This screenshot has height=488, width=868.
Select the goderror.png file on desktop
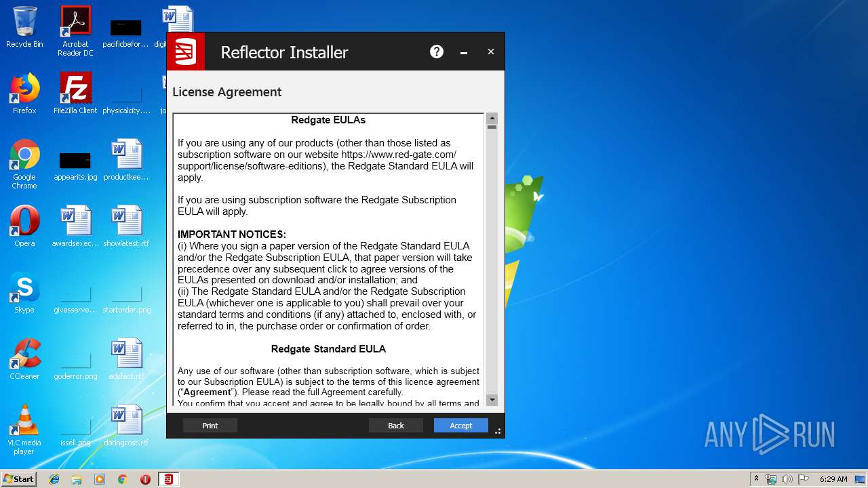coord(75,365)
